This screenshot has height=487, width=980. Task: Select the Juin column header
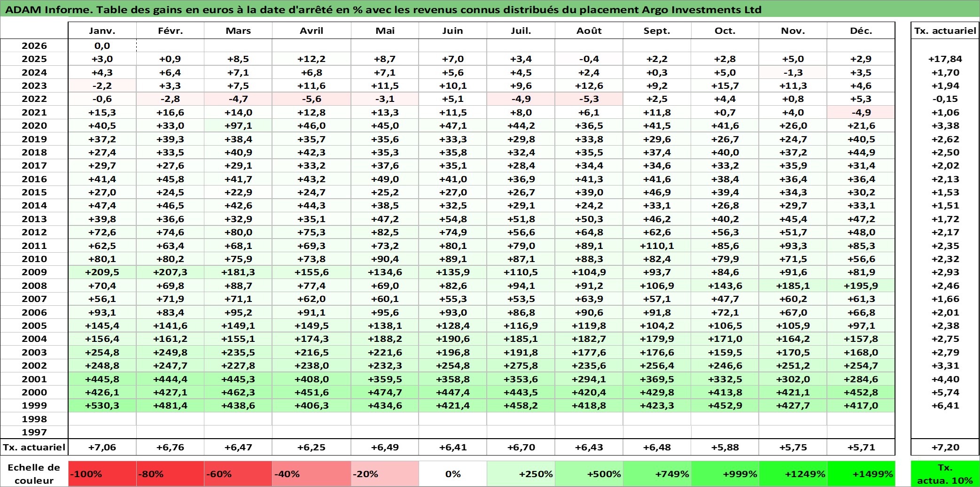click(x=453, y=31)
